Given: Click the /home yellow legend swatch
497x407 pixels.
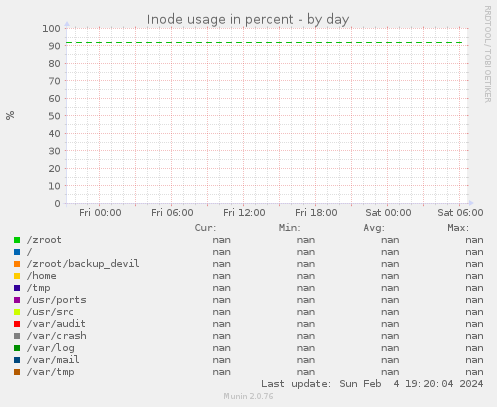Looking at the screenshot, I should (x=17, y=276).
